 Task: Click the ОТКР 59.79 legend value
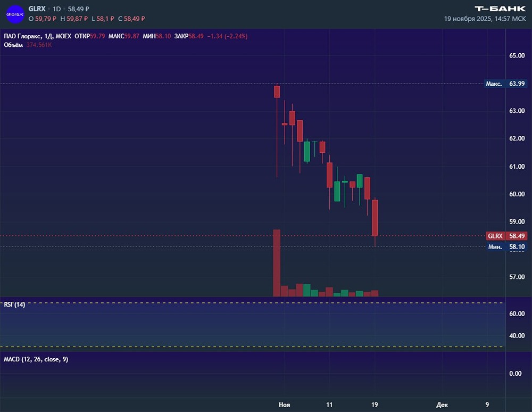click(x=89, y=36)
